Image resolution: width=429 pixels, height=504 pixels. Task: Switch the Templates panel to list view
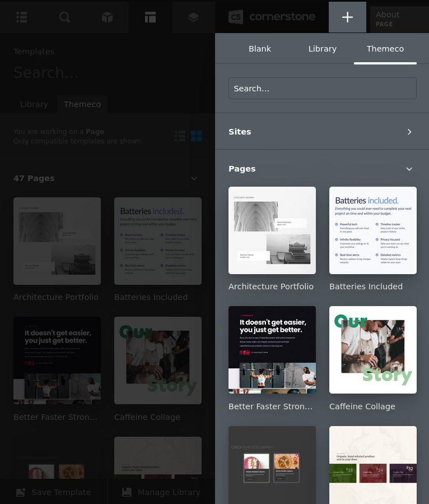[x=180, y=136]
